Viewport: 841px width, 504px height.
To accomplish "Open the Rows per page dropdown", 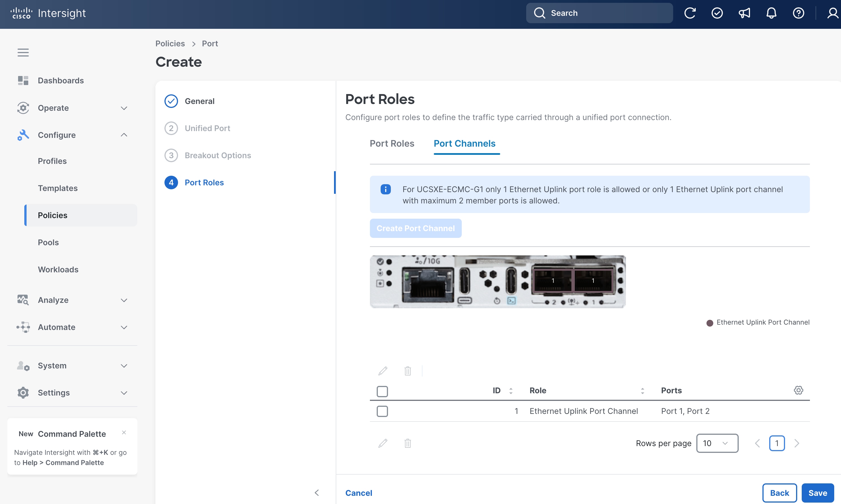I will point(717,443).
